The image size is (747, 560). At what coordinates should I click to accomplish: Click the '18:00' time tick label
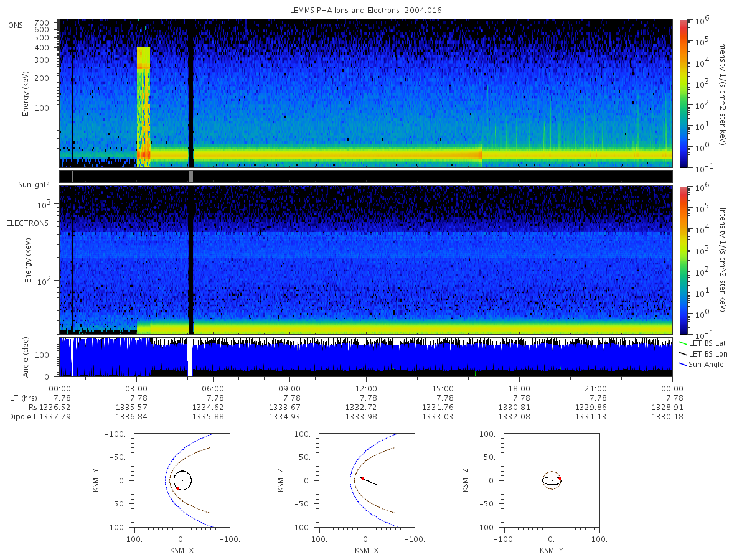(x=519, y=388)
